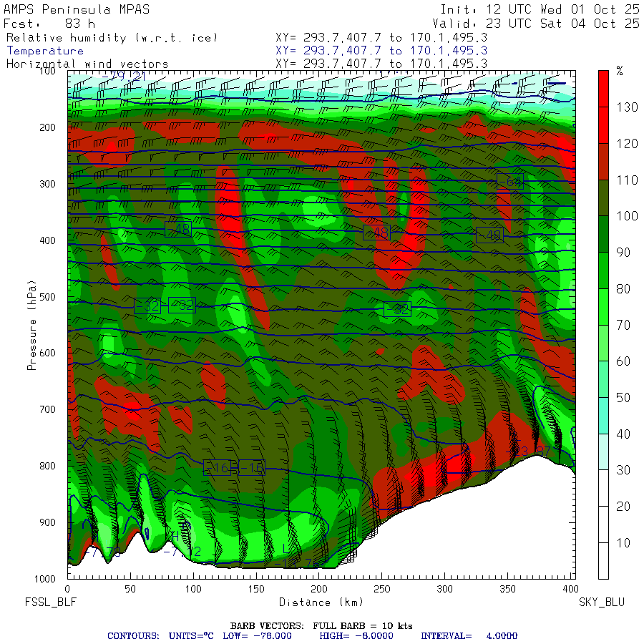Viewport: 644px width, 644px height.
Task: Click the "LOW= -76.000" contour value
Action: coord(257,636)
